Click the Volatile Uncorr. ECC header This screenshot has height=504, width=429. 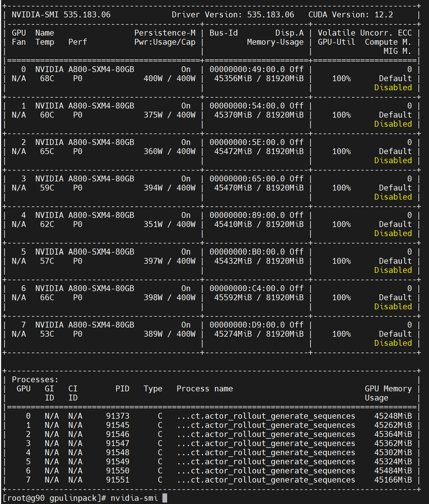[x=365, y=33]
